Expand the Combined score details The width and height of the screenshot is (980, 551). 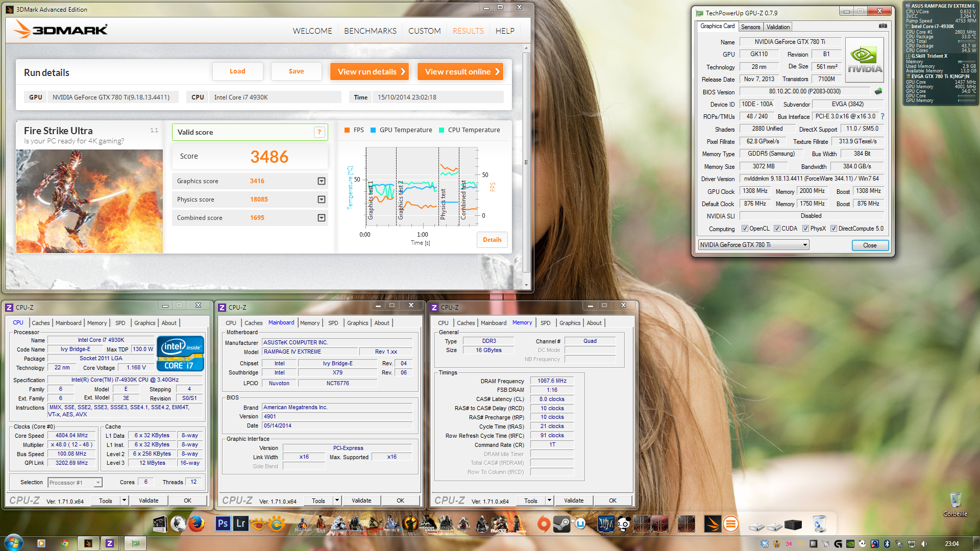pyautogui.click(x=322, y=218)
